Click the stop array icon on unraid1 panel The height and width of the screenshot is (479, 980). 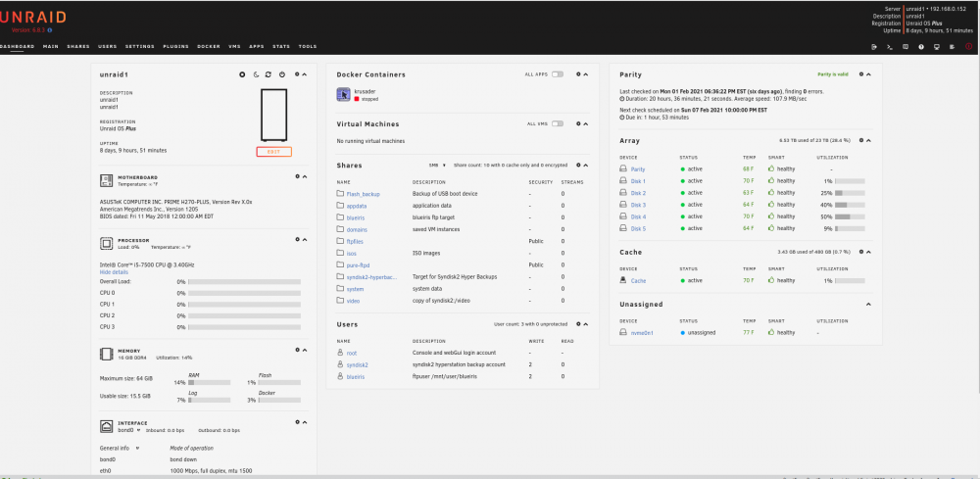coord(242,74)
